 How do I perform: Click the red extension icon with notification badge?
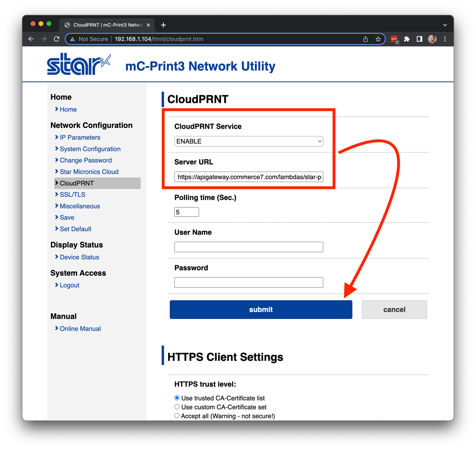[394, 38]
